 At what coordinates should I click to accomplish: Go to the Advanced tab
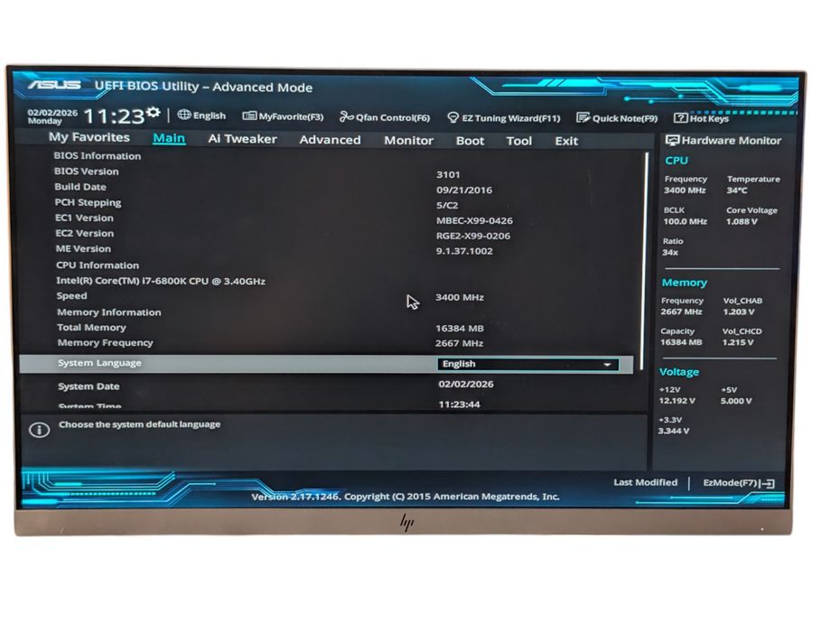click(330, 140)
